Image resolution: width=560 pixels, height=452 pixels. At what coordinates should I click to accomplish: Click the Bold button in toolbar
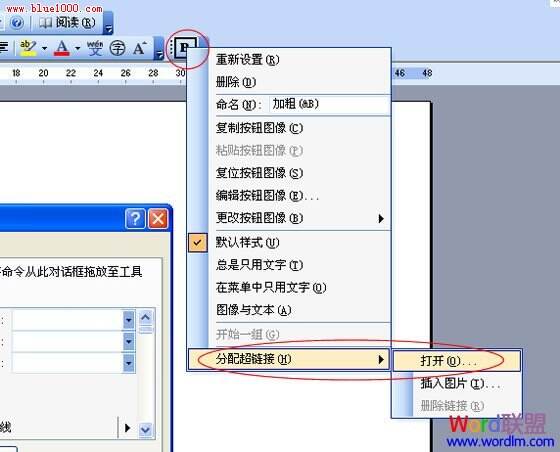coord(185,47)
